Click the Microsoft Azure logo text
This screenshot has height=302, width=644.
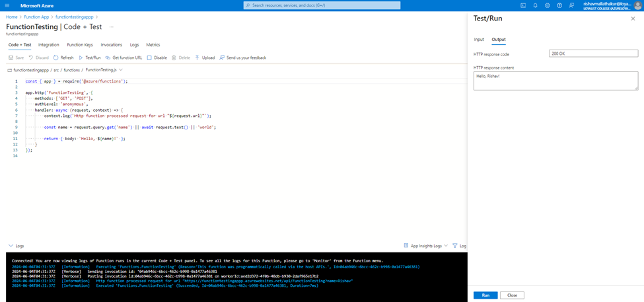[37, 5]
